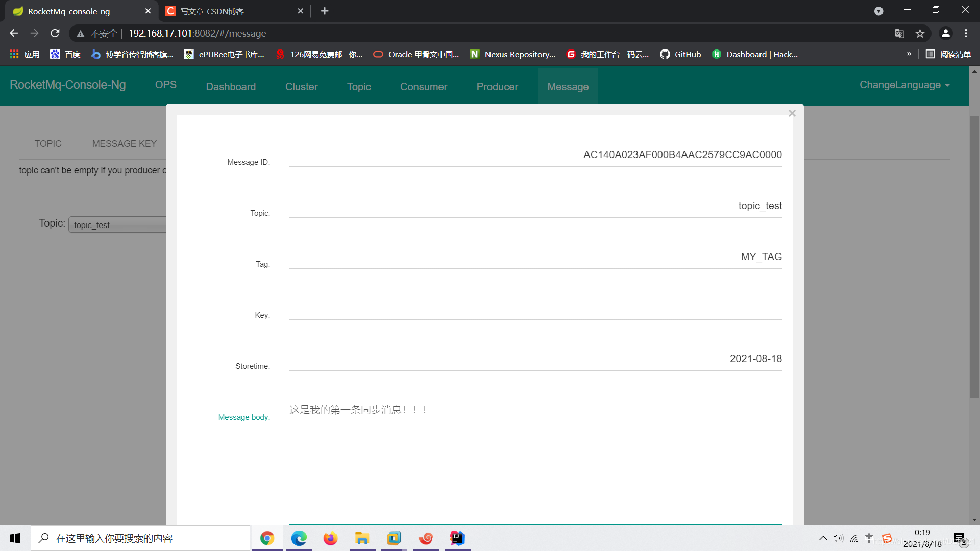This screenshot has height=551, width=980.
Task: Expand hidden bookmarks overflow chevron
Action: pos(909,54)
